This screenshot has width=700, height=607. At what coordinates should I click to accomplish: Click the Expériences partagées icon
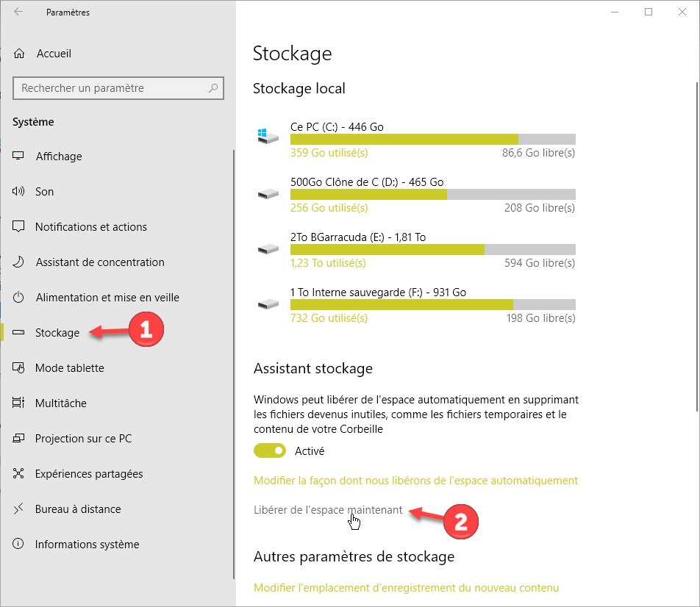19,474
